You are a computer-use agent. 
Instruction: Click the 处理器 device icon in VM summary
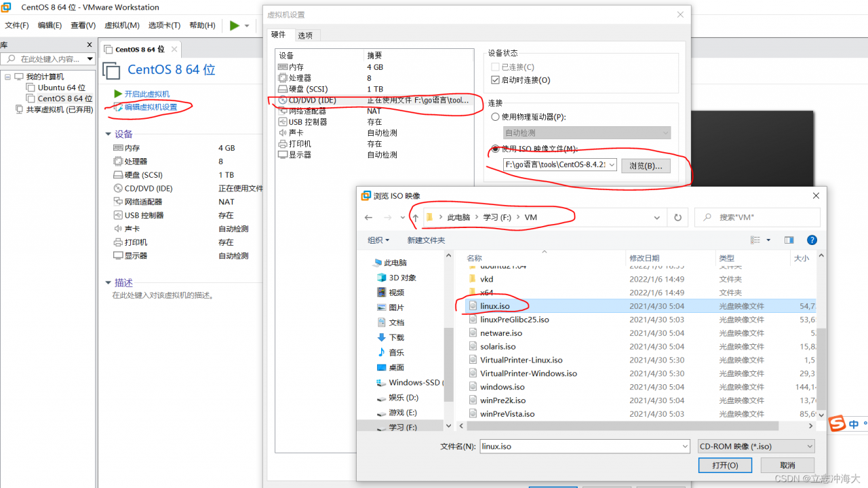point(117,162)
